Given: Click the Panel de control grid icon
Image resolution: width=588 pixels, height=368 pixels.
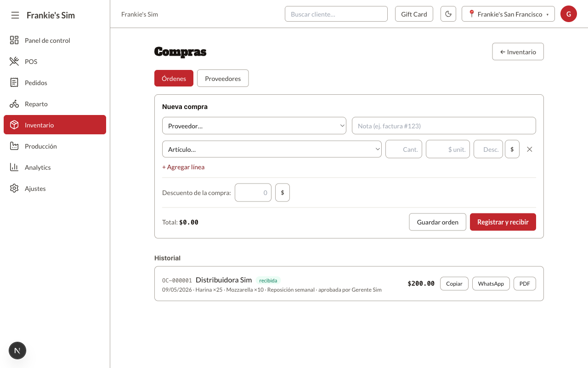Looking at the screenshot, I should click(x=14, y=40).
